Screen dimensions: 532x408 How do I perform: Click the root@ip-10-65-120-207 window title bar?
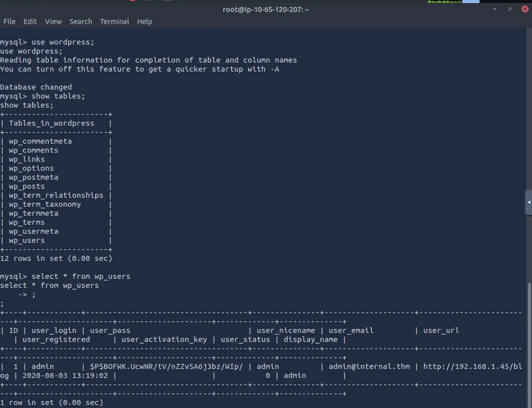pos(265,9)
